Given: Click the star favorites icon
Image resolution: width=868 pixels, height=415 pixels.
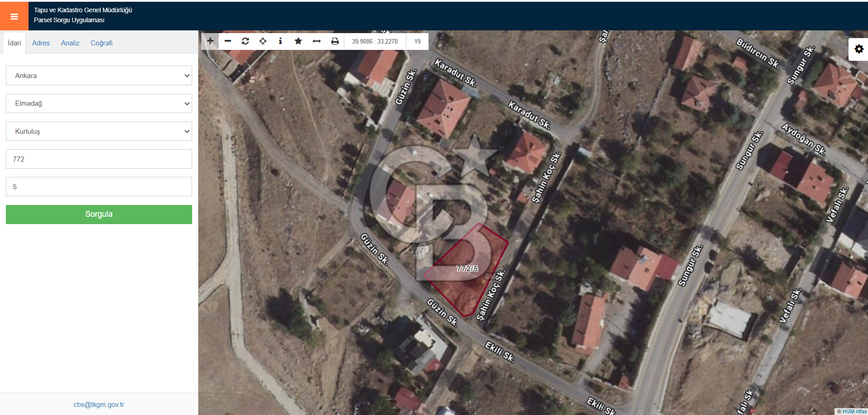Looking at the screenshot, I should 298,41.
